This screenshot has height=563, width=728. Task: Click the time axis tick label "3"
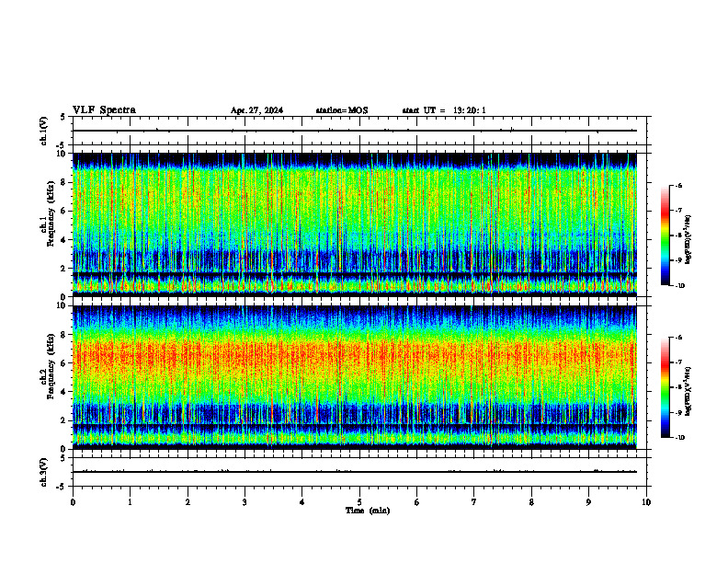[x=245, y=502]
